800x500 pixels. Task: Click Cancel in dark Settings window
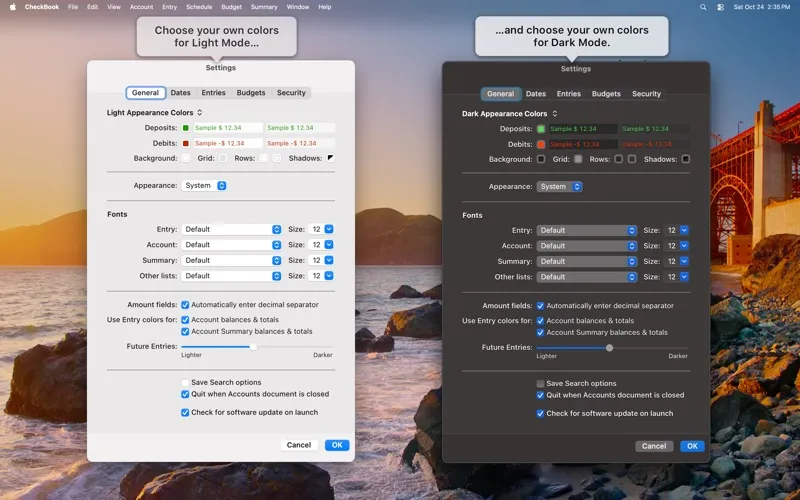click(x=654, y=446)
